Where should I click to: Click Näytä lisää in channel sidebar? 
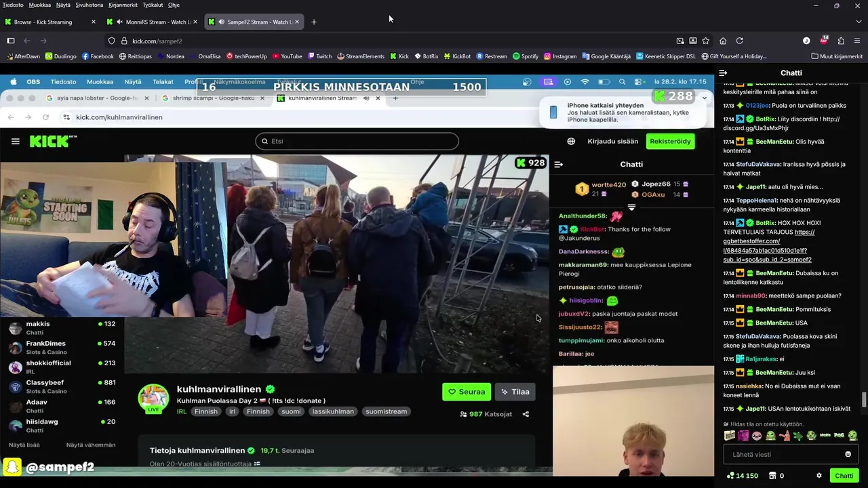pos(24,445)
